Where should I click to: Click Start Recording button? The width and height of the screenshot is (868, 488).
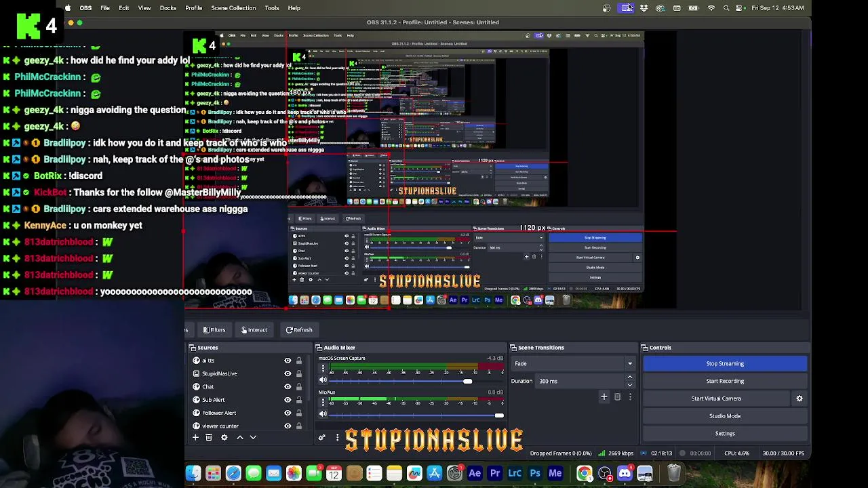(x=725, y=381)
